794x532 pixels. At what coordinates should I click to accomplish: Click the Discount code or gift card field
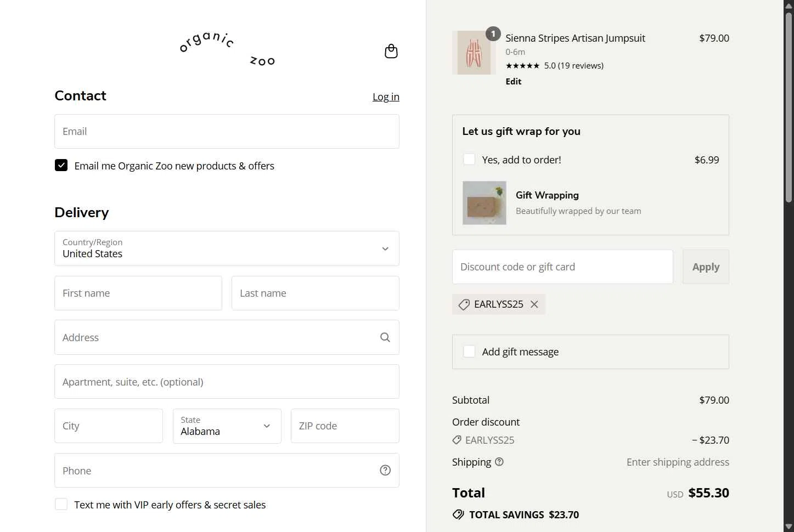562,267
